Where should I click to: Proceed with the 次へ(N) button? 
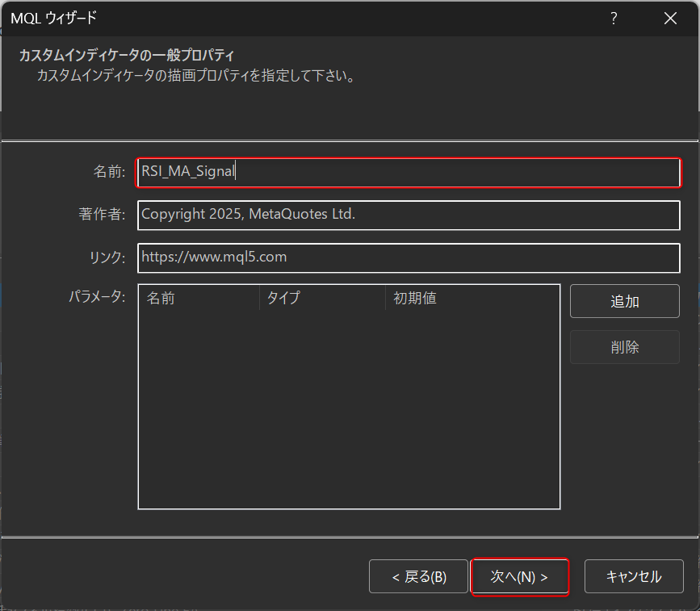click(x=520, y=576)
